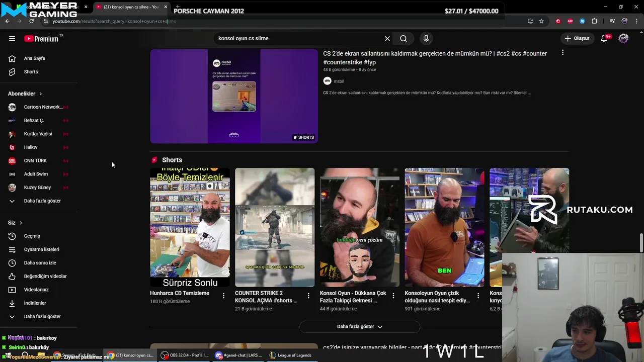644x362 pixels.
Task: Open Daha sonra izle watch later
Action: pyautogui.click(x=39, y=263)
